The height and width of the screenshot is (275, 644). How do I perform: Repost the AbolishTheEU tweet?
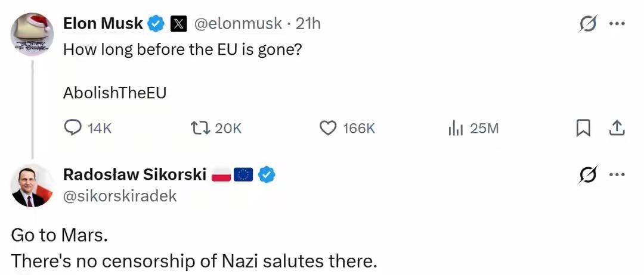pyautogui.click(x=199, y=128)
